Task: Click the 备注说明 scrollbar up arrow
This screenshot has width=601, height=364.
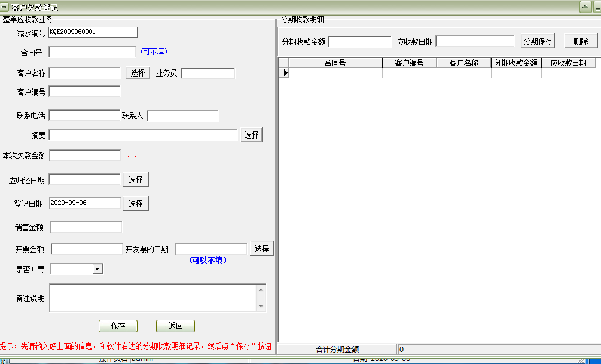Action: click(261, 290)
